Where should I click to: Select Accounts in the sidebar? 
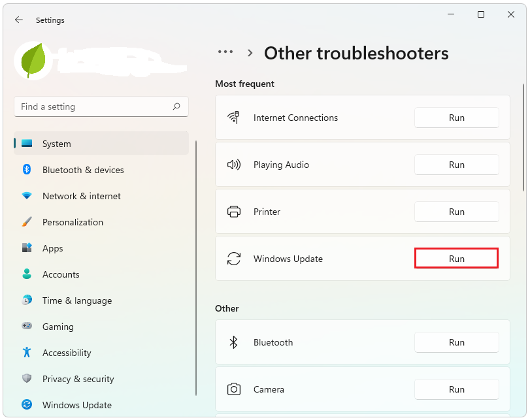tap(101, 274)
